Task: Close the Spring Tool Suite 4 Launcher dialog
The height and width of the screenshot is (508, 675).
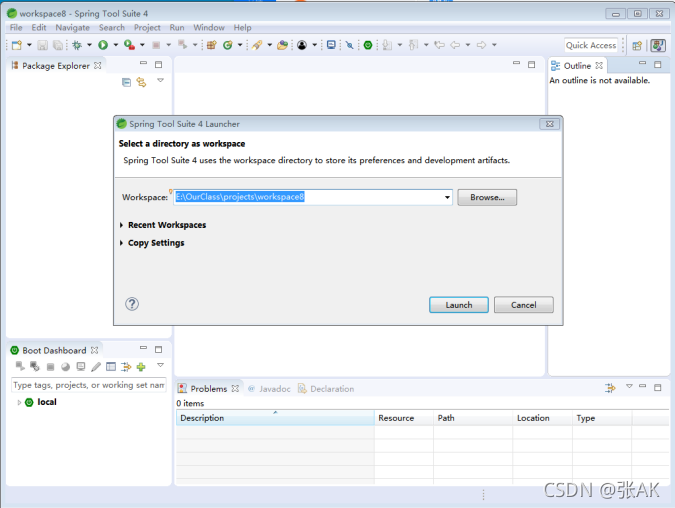Action: [550, 124]
